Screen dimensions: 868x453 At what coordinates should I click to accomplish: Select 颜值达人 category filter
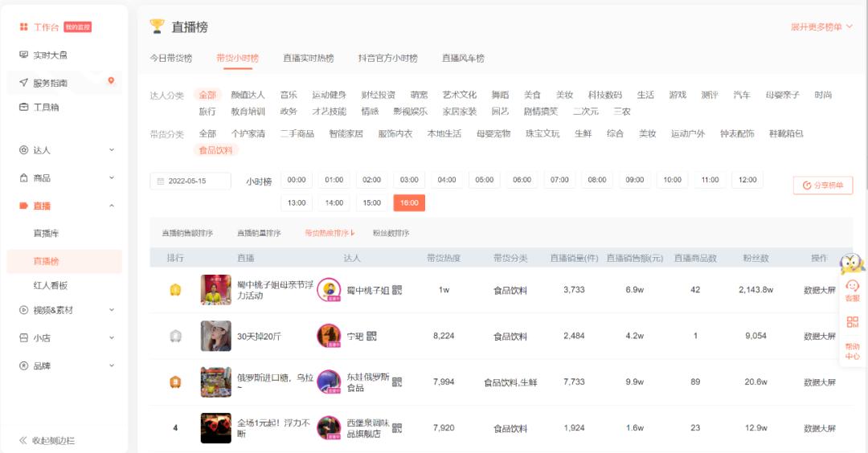(248, 95)
